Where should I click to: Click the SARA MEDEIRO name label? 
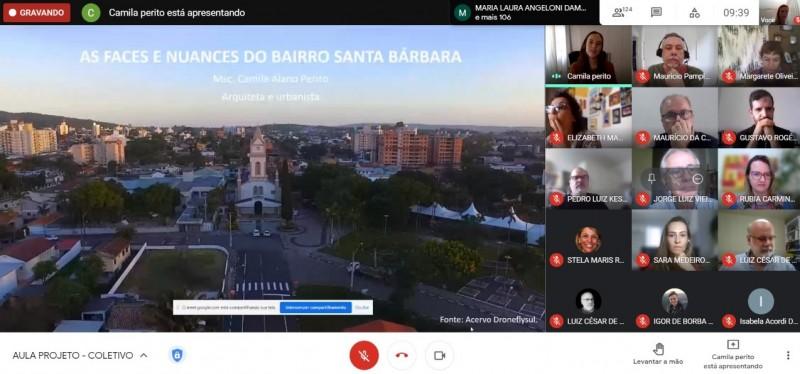(682, 261)
